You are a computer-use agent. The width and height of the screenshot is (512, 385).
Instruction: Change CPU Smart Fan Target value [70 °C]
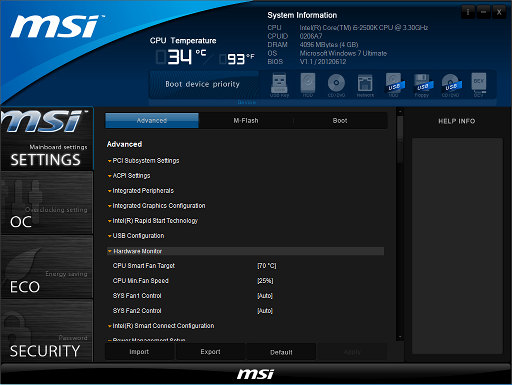(x=267, y=266)
